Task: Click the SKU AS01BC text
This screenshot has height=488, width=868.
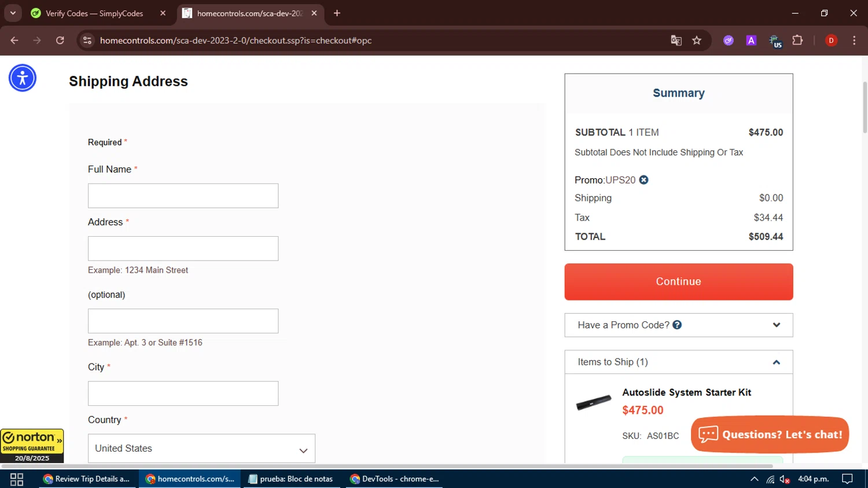Action: click(x=650, y=436)
